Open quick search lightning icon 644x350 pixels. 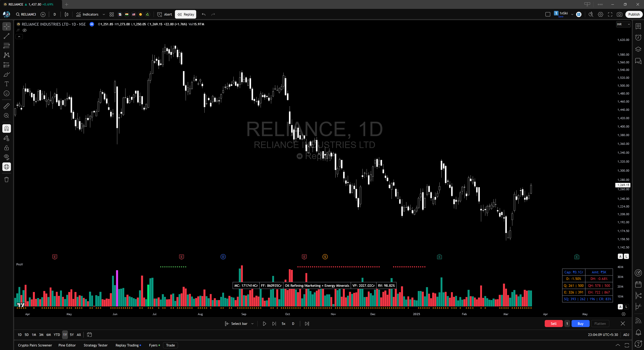[x=591, y=14]
